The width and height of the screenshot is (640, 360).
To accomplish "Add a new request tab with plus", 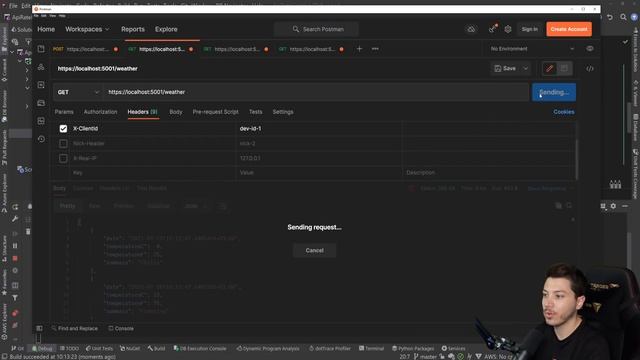I will [x=359, y=49].
